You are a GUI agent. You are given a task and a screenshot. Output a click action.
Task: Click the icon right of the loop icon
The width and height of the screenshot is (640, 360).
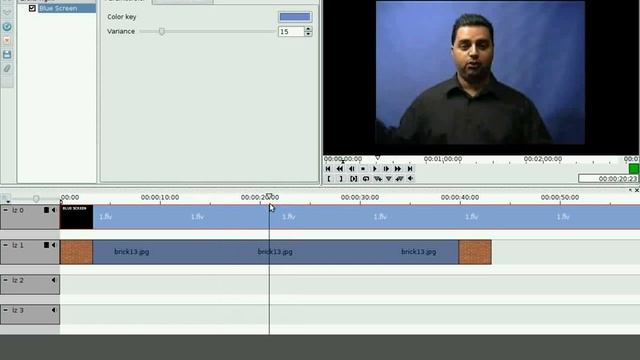click(x=378, y=179)
